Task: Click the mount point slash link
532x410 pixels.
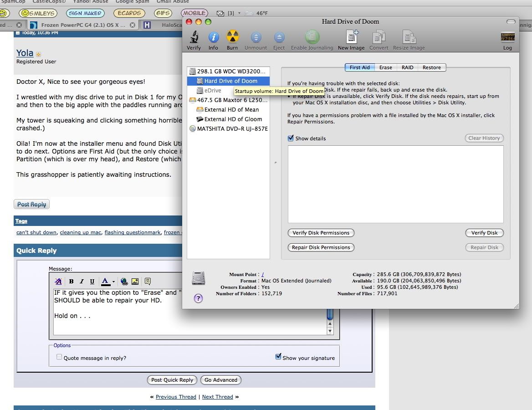Action: click(x=263, y=274)
